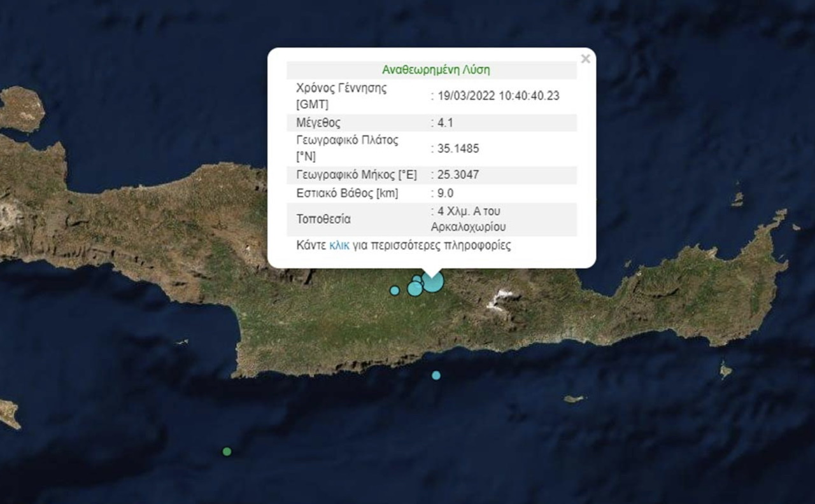Click the magnitude value 4.1

coord(444,122)
